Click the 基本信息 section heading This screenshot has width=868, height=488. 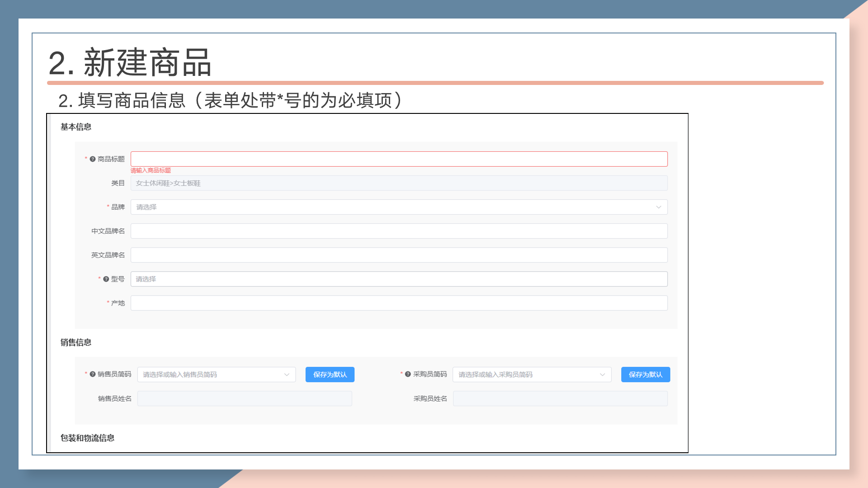76,127
